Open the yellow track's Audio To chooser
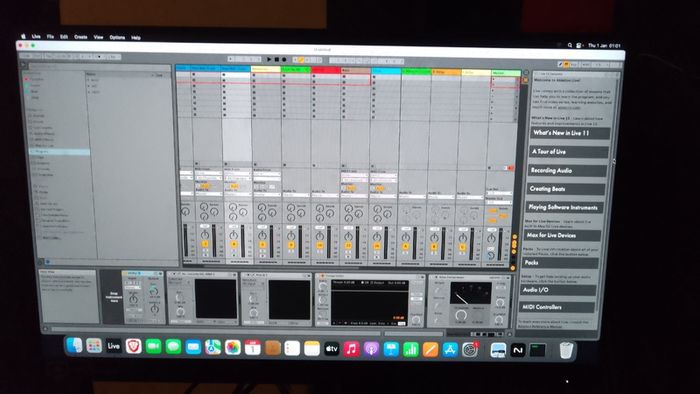This screenshot has width=700, height=394. pos(267,195)
